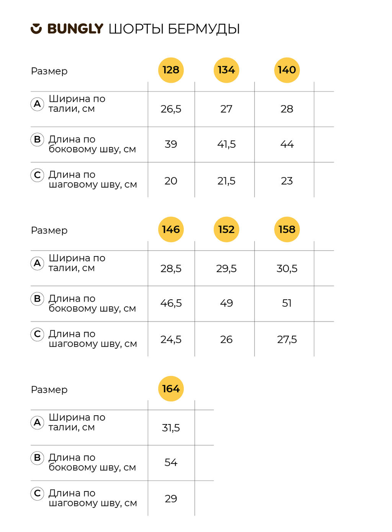Select the yellow 128 size badge
The image size is (392, 532).
click(171, 70)
